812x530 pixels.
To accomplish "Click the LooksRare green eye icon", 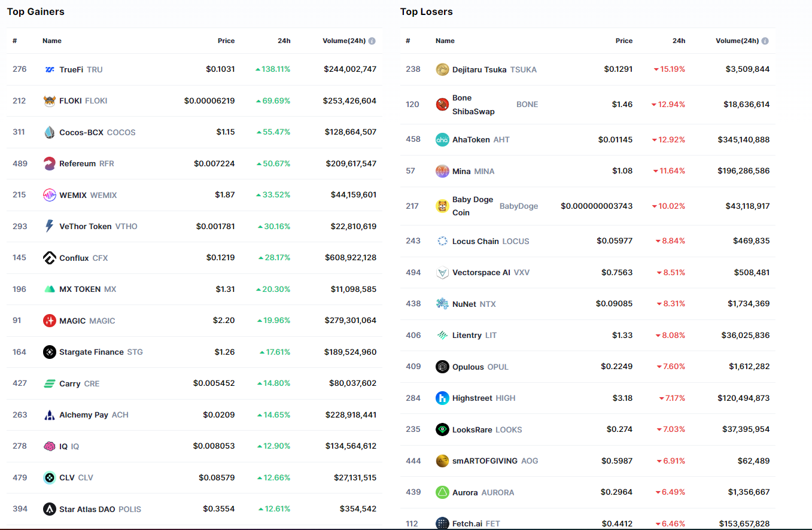I will [x=442, y=430].
